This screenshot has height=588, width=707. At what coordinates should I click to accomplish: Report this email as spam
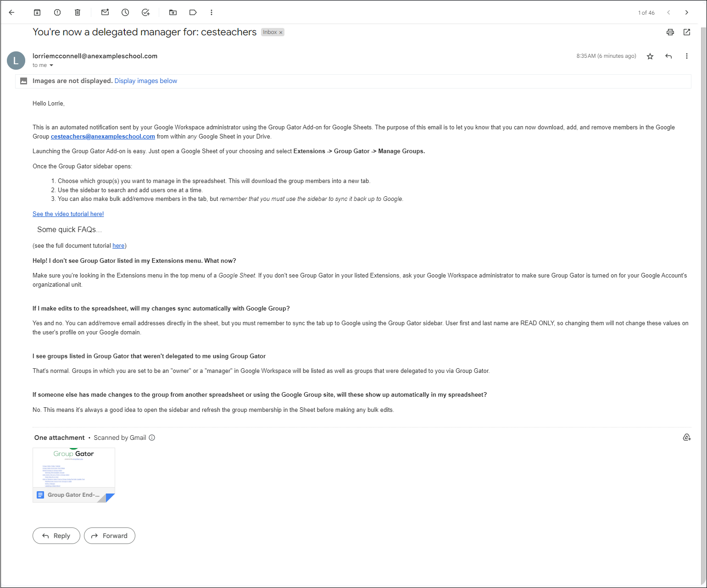[57, 12]
